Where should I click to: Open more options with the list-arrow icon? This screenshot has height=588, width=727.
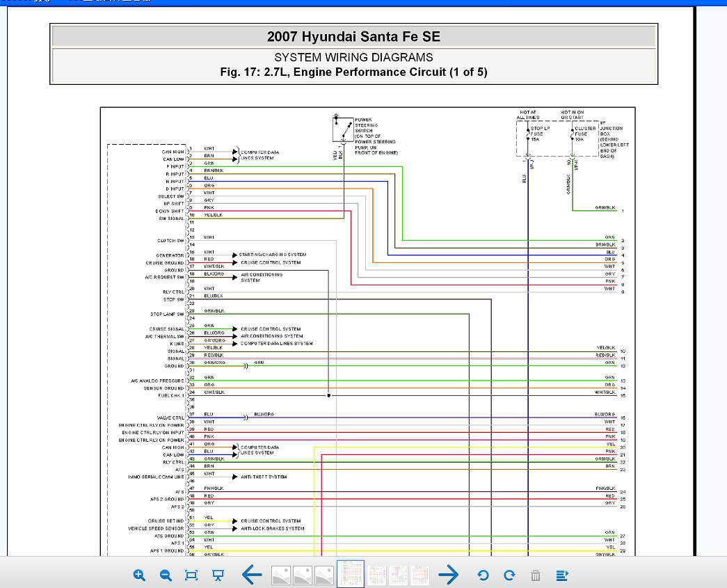click(x=562, y=575)
